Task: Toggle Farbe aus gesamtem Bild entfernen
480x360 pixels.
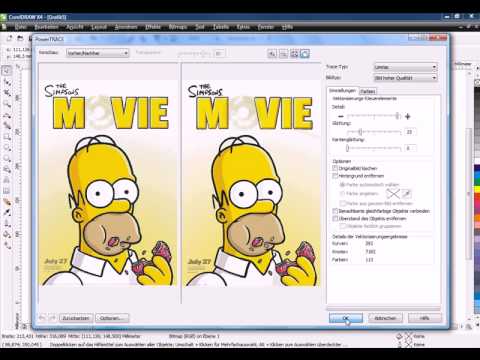Action: tap(342, 203)
